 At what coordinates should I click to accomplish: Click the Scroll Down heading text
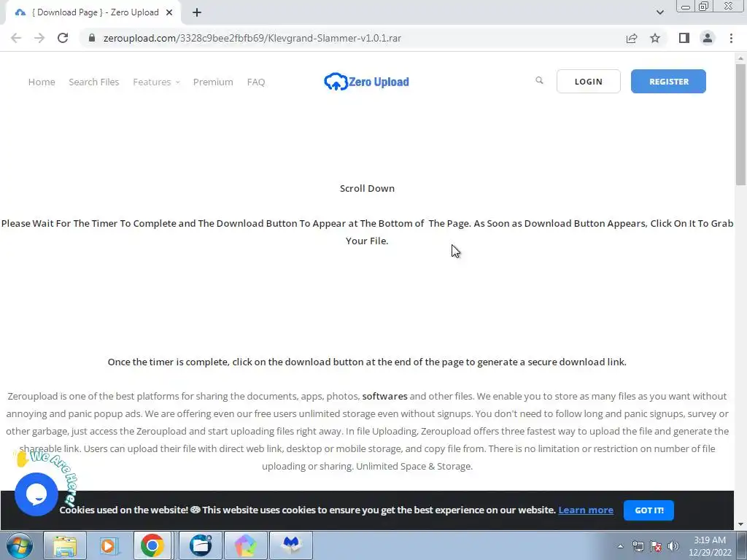point(367,189)
